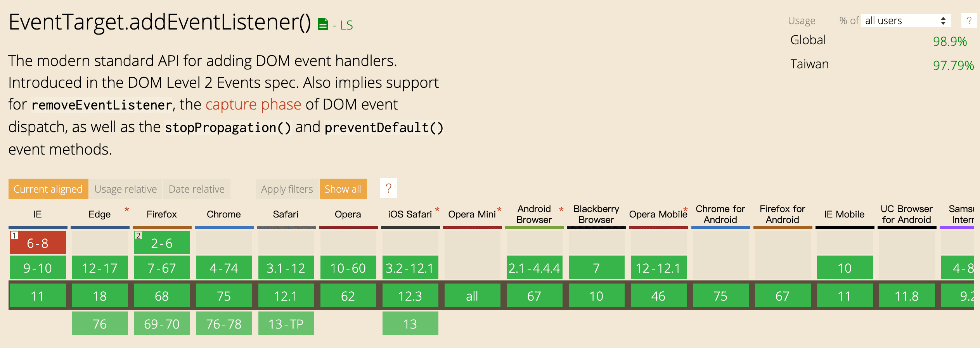This screenshot has width=980, height=348.
Task: Click the asterisk beside iOS Safari
Action: click(x=437, y=210)
